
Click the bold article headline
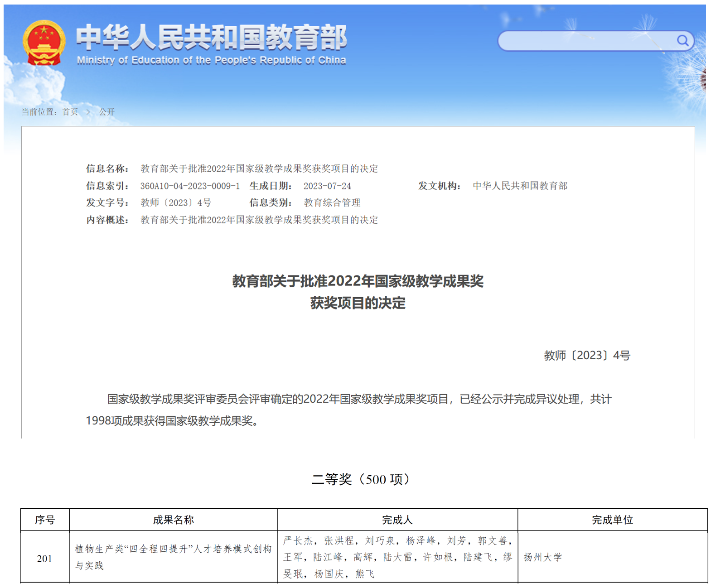[358, 292]
